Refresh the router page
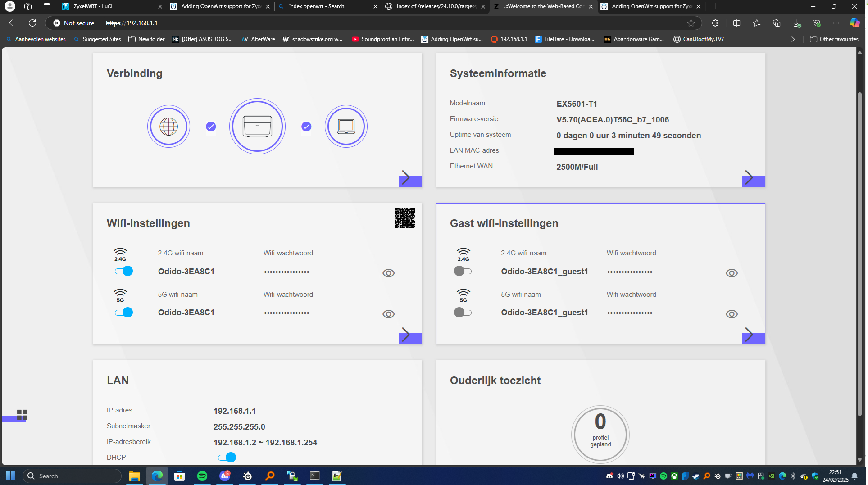Image resolution: width=868 pixels, height=485 pixels. (x=32, y=23)
